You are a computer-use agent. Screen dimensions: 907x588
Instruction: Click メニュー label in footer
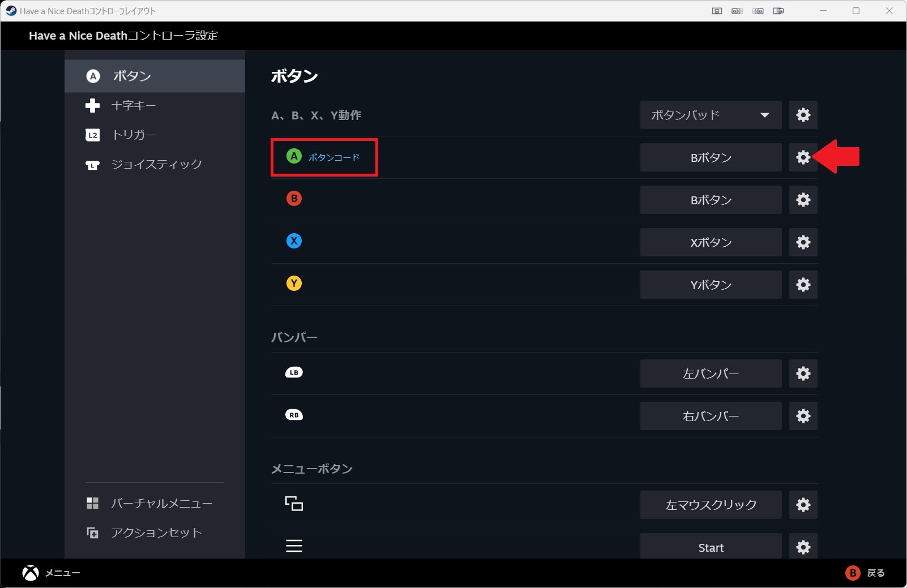[63, 573]
